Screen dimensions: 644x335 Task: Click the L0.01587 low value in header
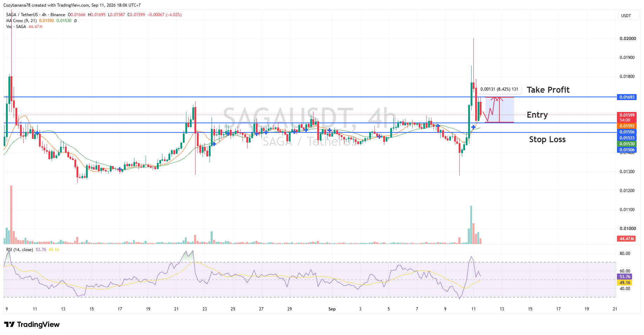[117, 15]
